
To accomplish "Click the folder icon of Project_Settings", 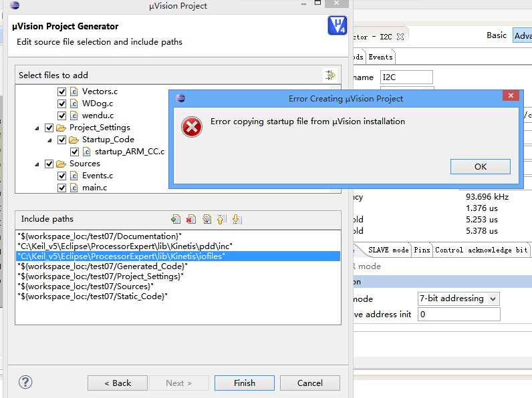I will click(61, 128).
